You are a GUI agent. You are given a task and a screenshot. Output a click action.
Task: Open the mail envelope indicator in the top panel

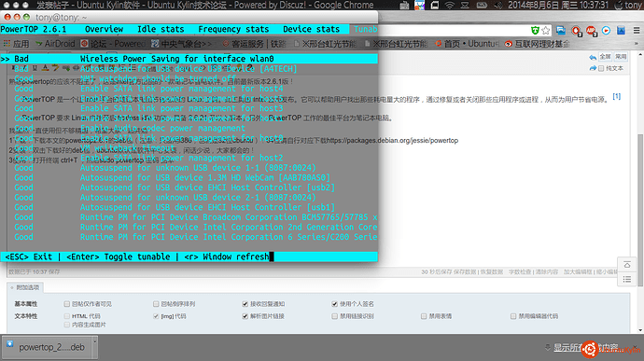(x=465, y=5)
